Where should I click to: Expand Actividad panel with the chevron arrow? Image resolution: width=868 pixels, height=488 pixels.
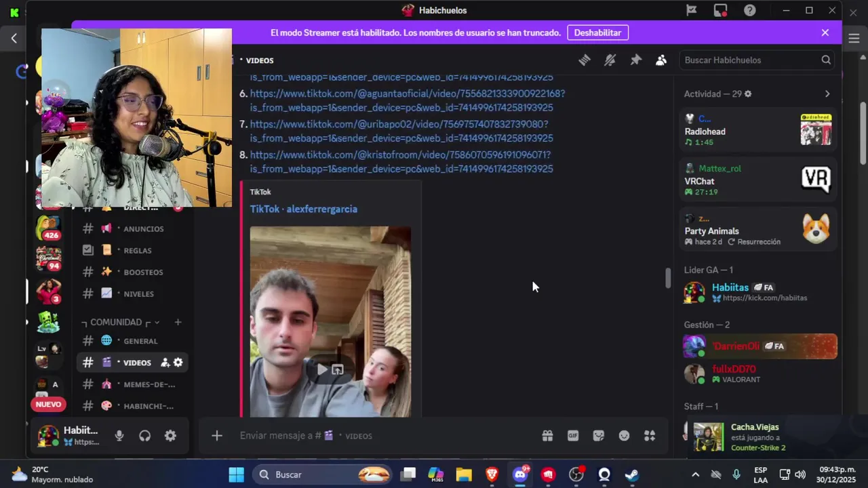tap(827, 94)
